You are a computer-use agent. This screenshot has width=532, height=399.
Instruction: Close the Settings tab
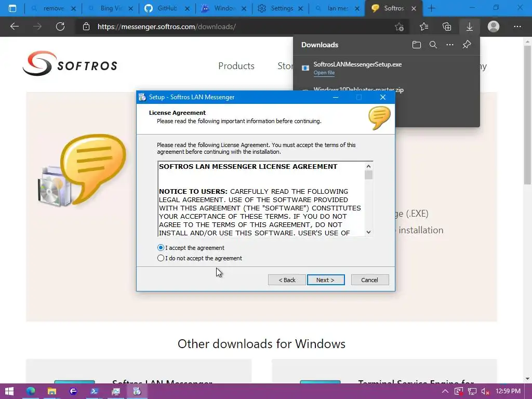(x=300, y=8)
